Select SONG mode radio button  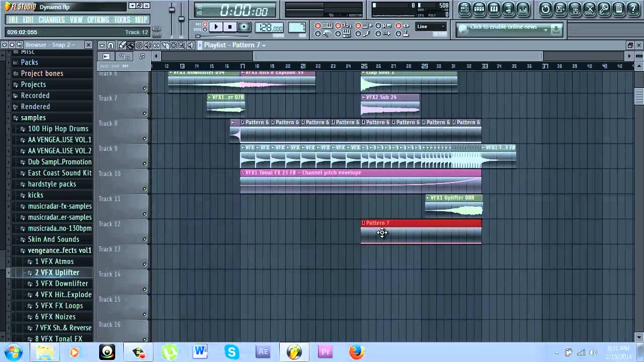point(205,30)
